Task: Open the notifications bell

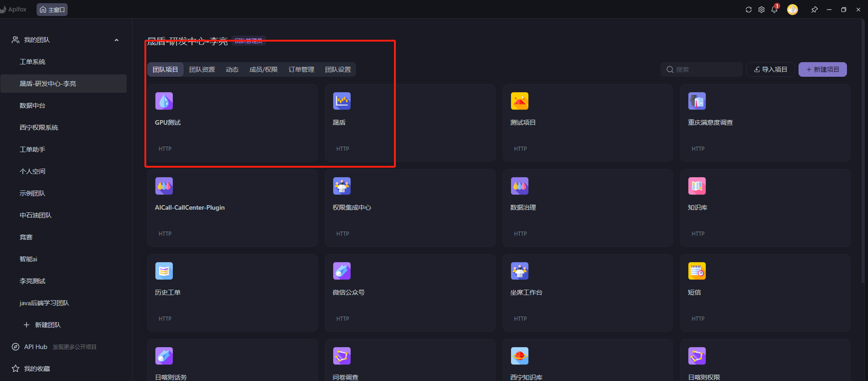Action: [774, 10]
